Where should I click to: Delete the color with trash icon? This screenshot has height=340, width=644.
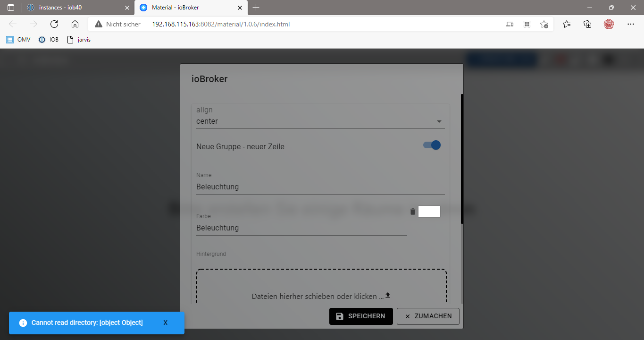[413, 212]
